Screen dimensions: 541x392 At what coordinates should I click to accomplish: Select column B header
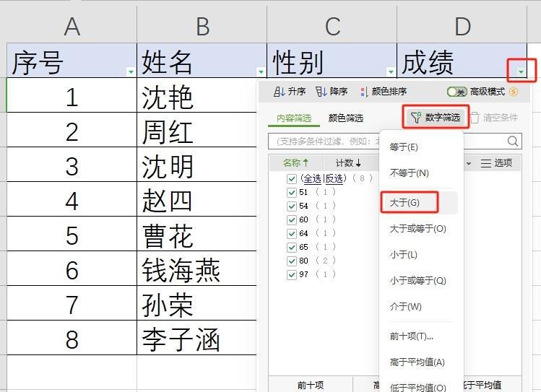(x=202, y=27)
